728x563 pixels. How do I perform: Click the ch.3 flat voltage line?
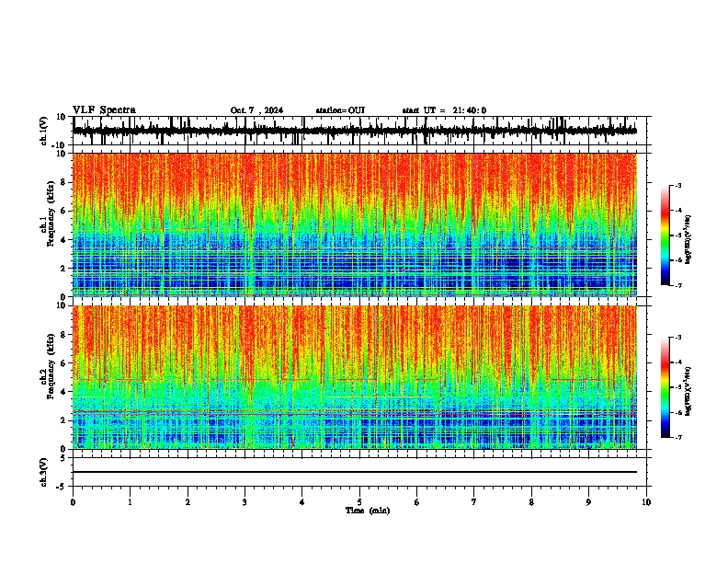(x=355, y=472)
